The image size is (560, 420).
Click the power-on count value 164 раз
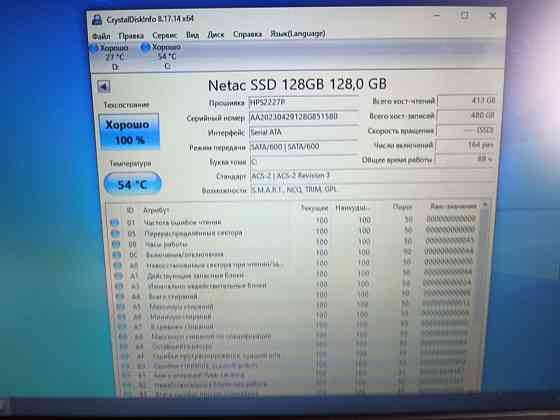point(465,145)
